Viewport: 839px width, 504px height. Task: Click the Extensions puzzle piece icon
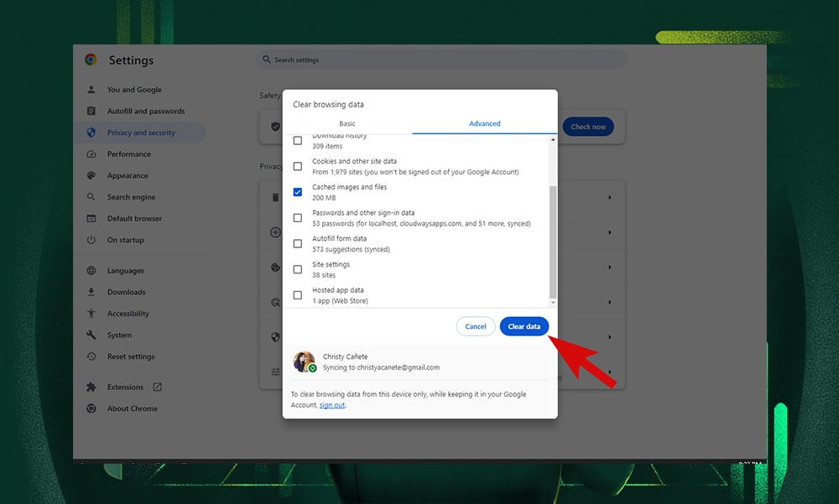tap(91, 387)
